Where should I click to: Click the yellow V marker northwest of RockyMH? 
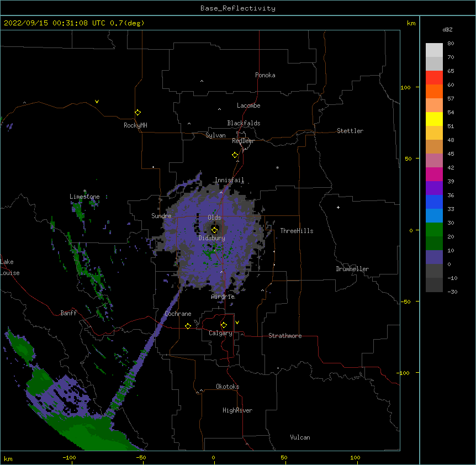[x=97, y=102]
